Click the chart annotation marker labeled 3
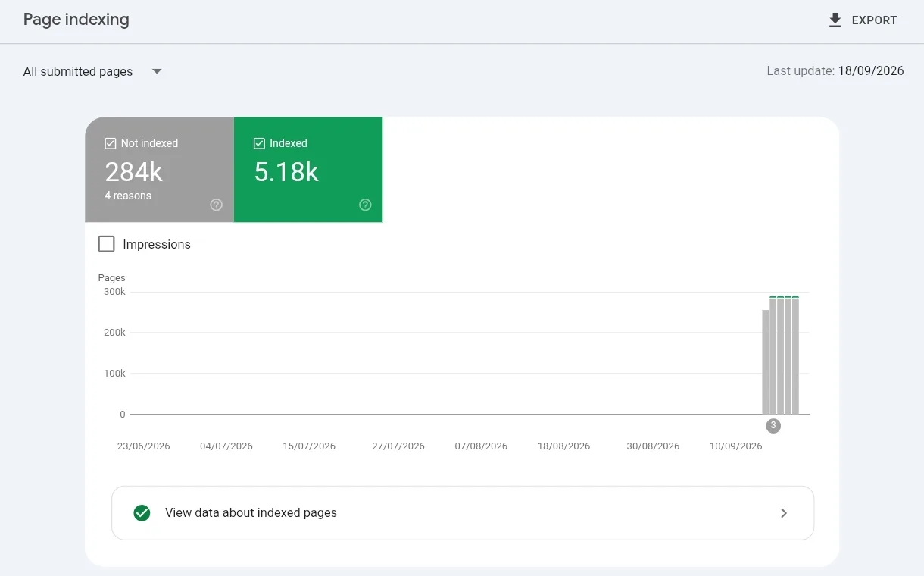This screenshot has height=576, width=924. (x=773, y=426)
